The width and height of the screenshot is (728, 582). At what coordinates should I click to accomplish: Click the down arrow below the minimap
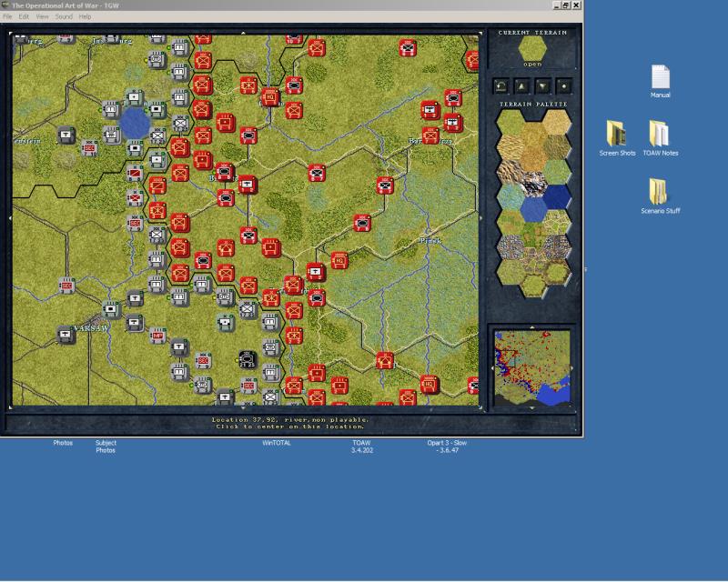(532, 408)
